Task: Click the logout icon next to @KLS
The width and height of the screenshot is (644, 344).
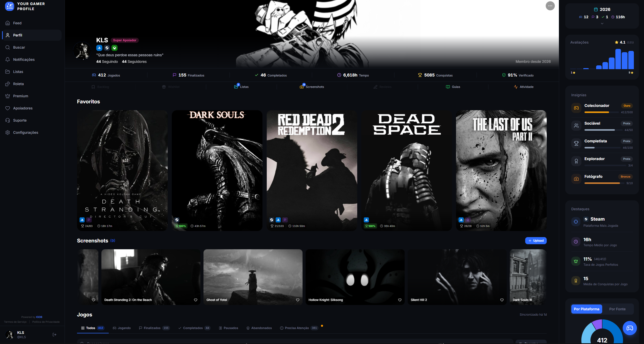Action: coord(54,334)
